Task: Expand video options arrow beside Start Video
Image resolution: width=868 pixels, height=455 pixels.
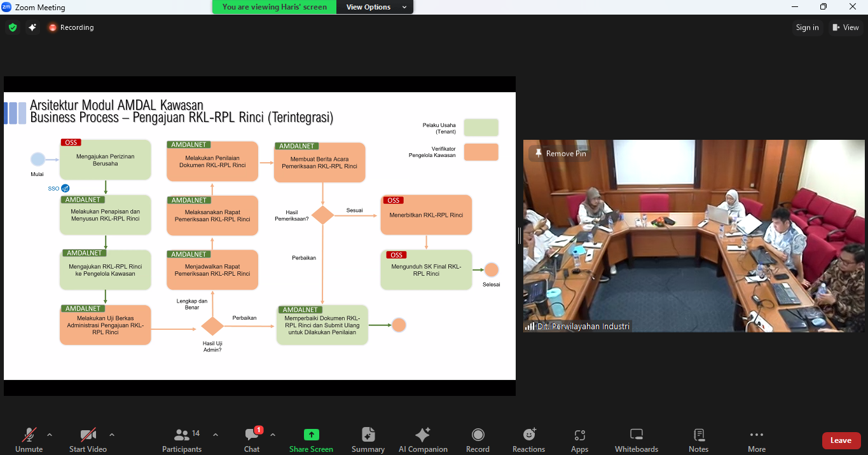Action: pyautogui.click(x=112, y=435)
